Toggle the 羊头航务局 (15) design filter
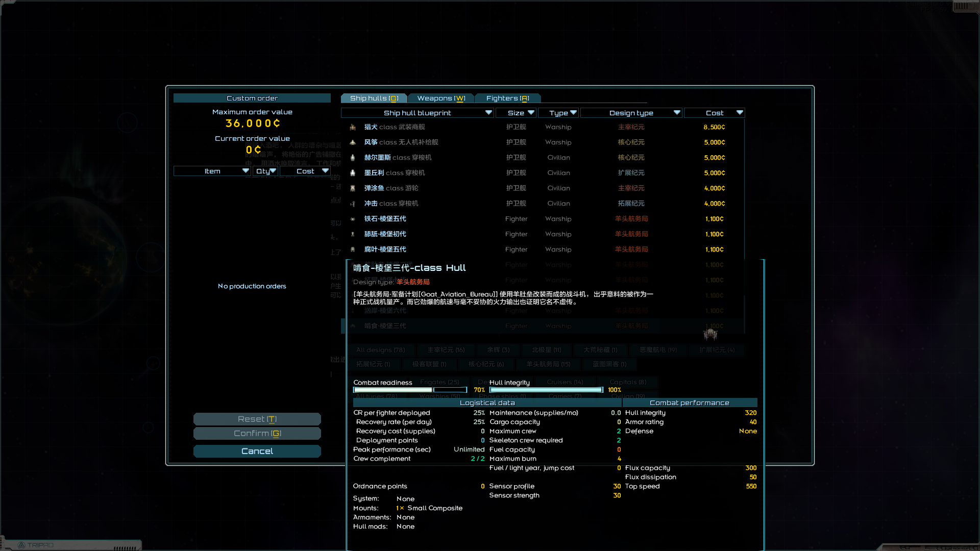980x551 pixels. click(548, 364)
